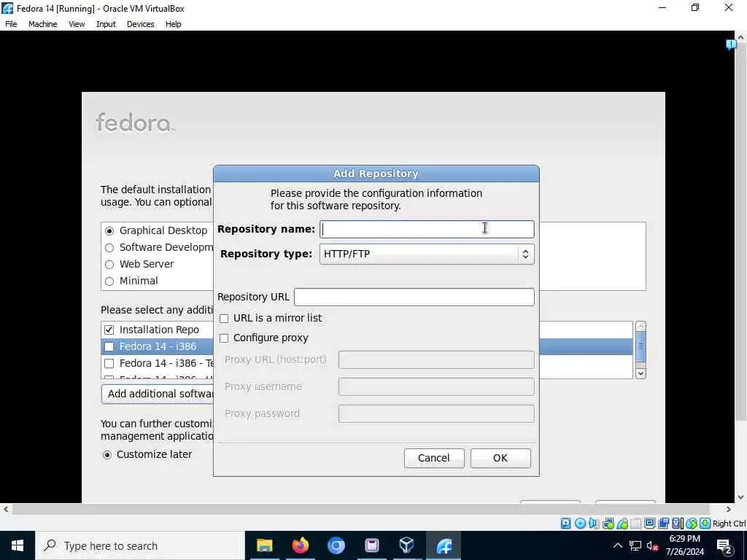Image resolution: width=747 pixels, height=560 pixels.
Task: Open the File menu
Action: pos(11,24)
